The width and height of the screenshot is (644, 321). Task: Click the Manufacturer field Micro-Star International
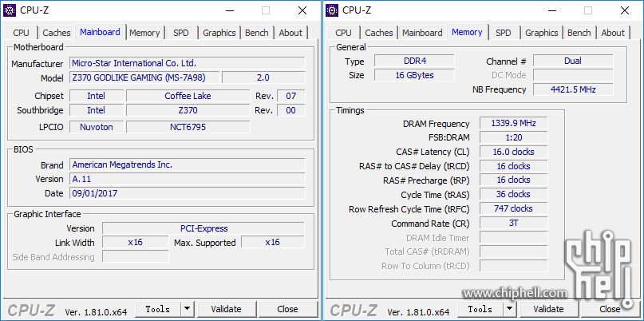(x=188, y=63)
